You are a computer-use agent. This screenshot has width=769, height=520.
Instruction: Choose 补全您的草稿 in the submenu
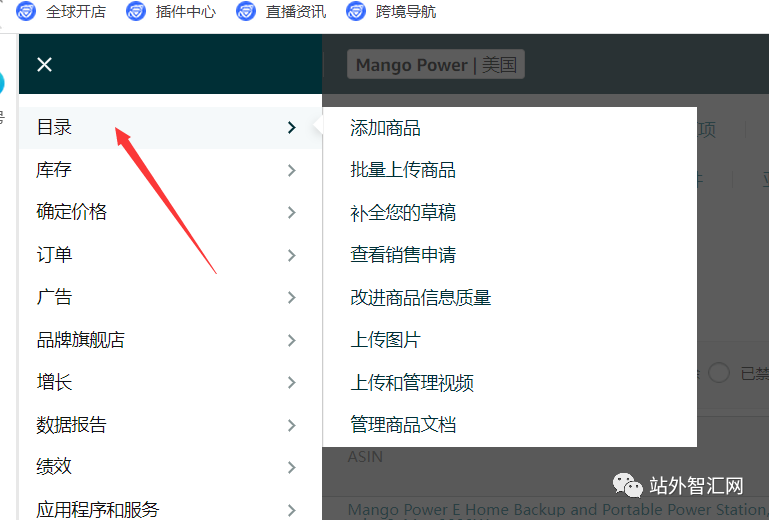pos(403,213)
